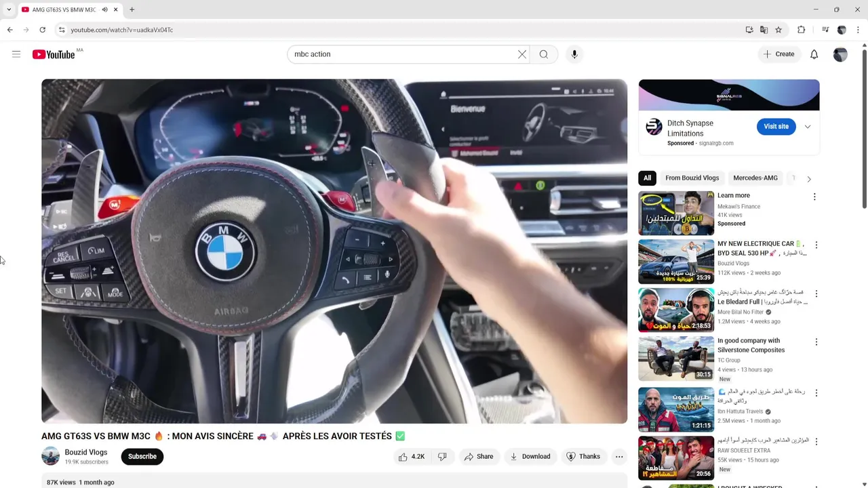Viewport: 868px width, 488px height.
Task: Open the browser extensions menu
Action: pos(802,30)
